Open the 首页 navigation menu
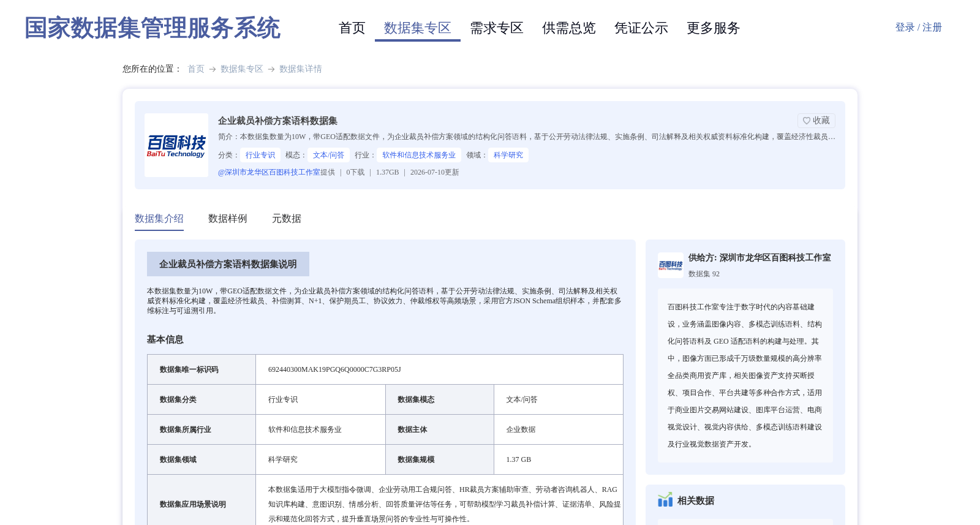This screenshot has height=525, width=980. (352, 28)
